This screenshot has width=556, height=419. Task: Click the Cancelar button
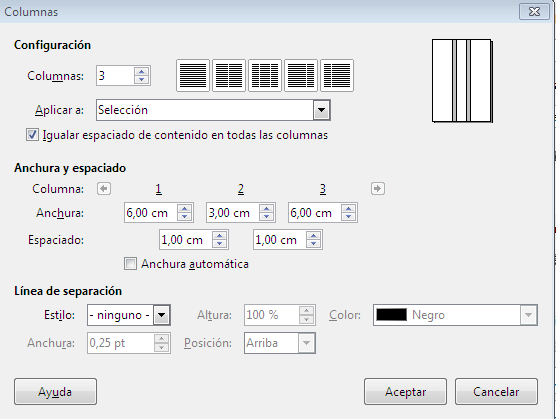click(496, 391)
